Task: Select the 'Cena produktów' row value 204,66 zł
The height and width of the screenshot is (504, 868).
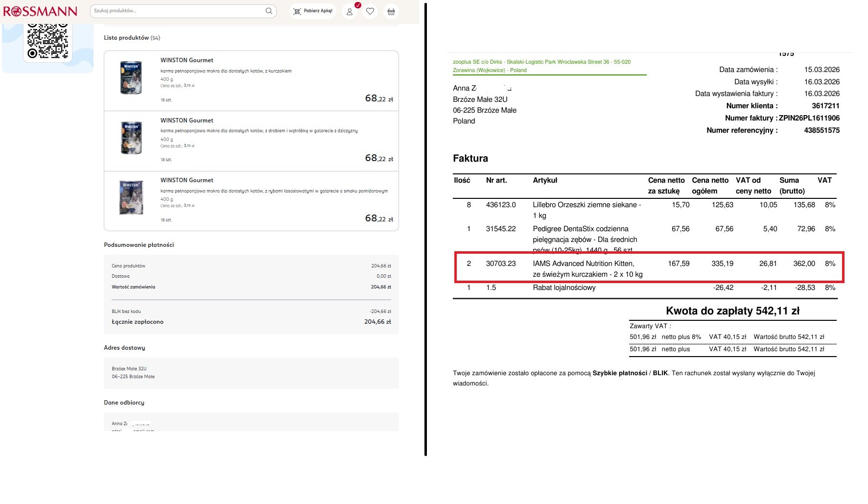Action: click(381, 266)
